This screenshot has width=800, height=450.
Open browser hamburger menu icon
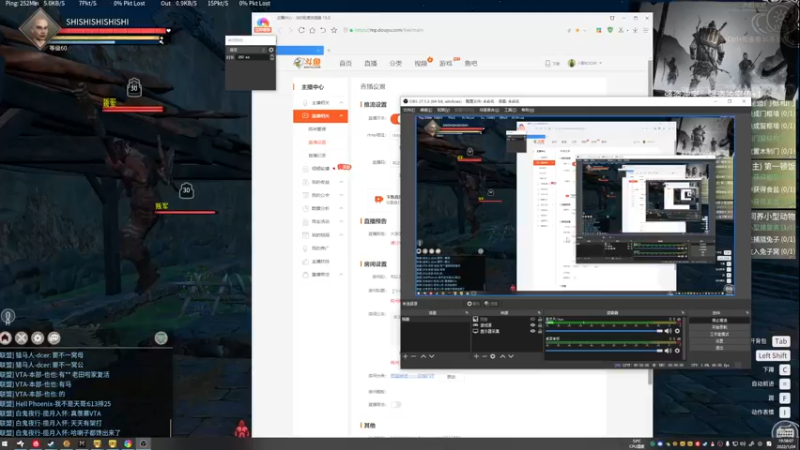tap(645, 31)
